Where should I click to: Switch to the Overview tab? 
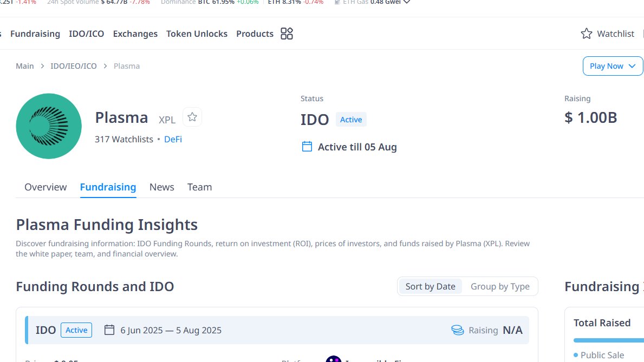tap(45, 187)
